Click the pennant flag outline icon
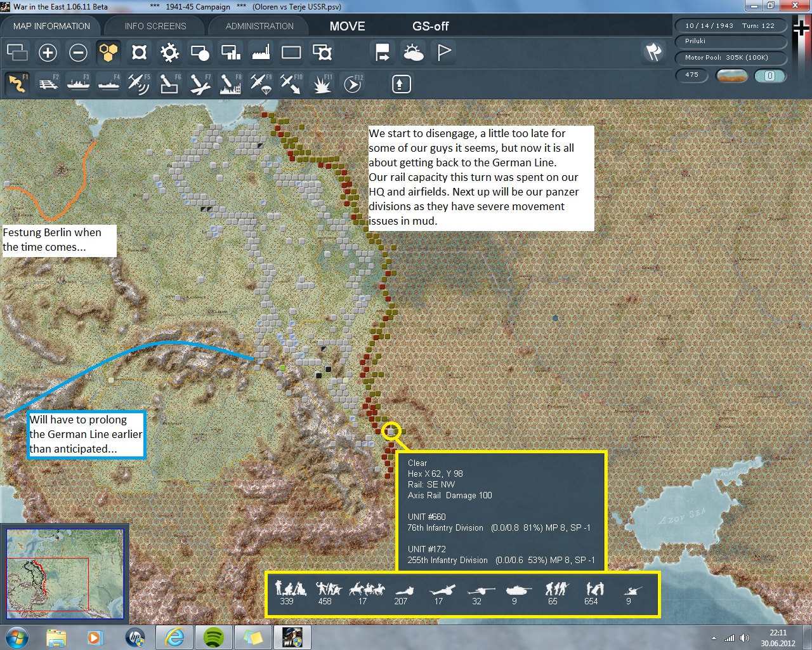The width and height of the screenshot is (812, 650). click(x=444, y=52)
